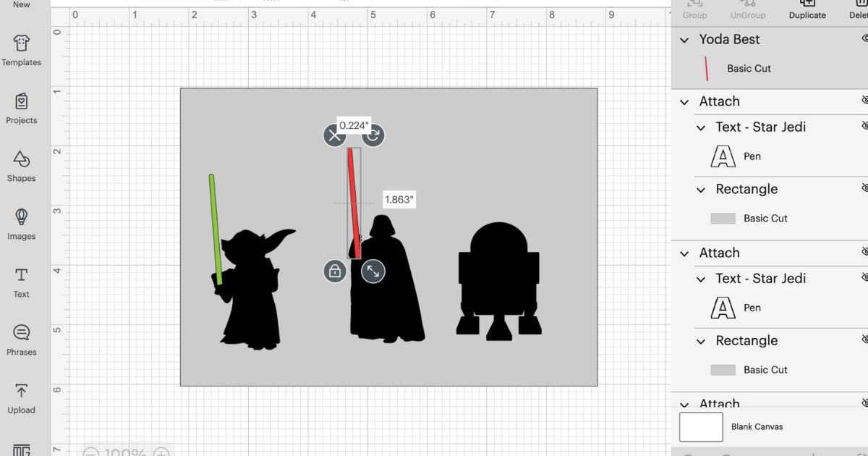Click the Pen letter icon in upper Attach group
868x456 pixels.
(x=723, y=156)
